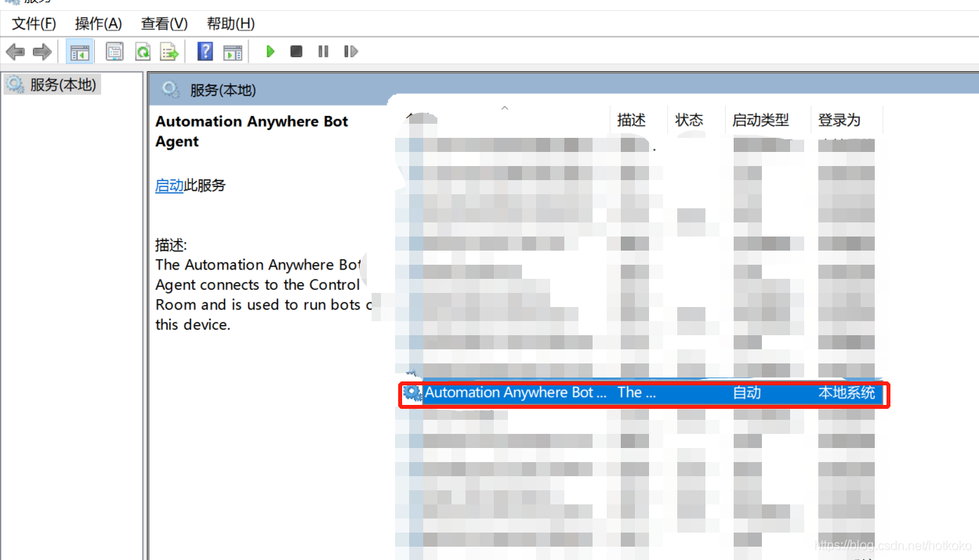Refresh the services list

pyautogui.click(x=143, y=51)
